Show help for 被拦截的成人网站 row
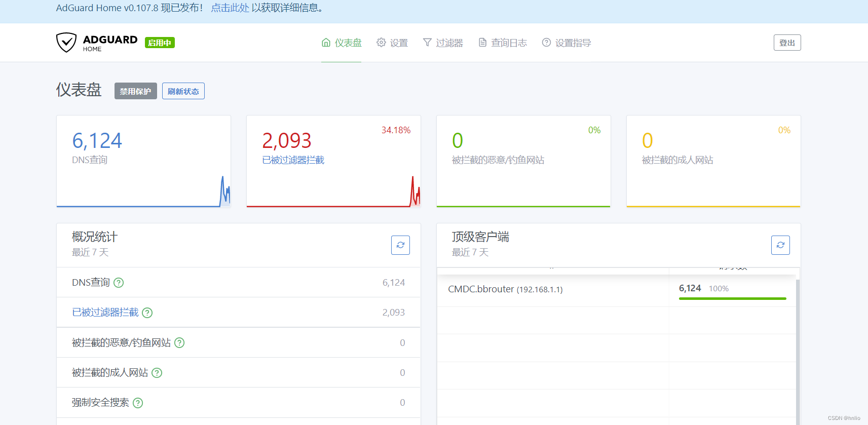The width and height of the screenshot is (868, 425). click(x=157, y=373)
